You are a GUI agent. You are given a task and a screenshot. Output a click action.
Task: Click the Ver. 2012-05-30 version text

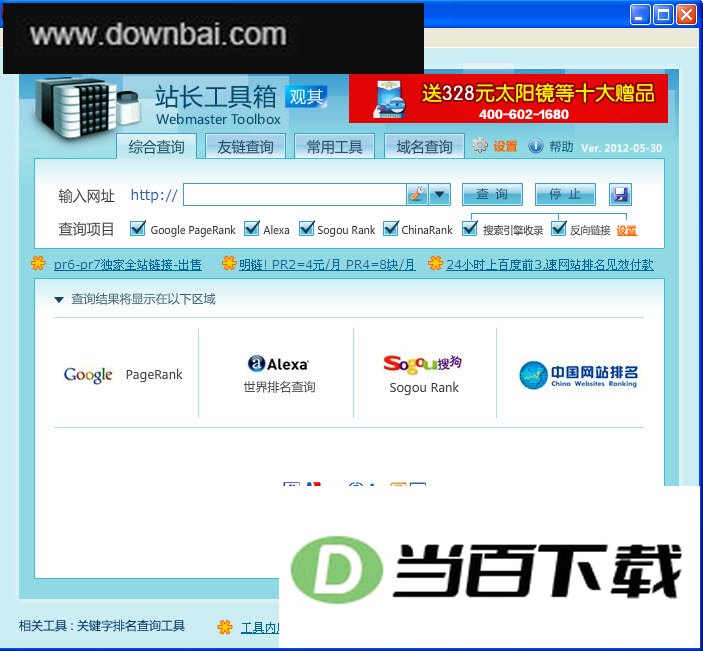pos(621,148)
